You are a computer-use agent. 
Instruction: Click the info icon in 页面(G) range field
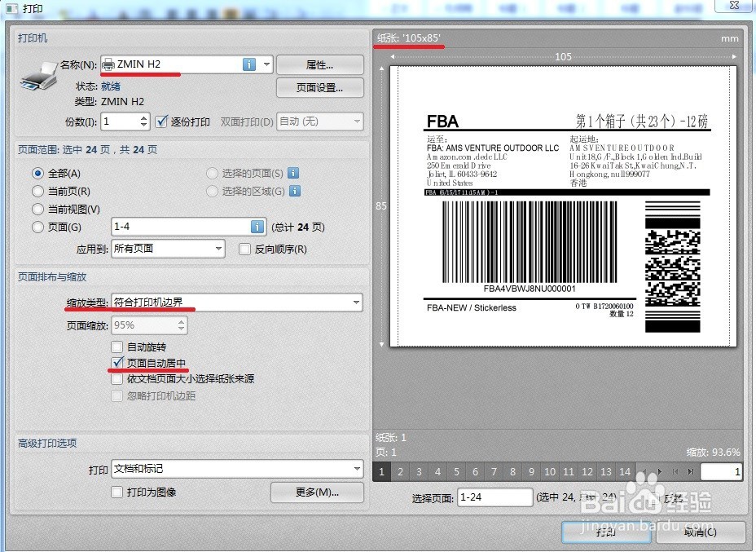(x=257, y=227)
